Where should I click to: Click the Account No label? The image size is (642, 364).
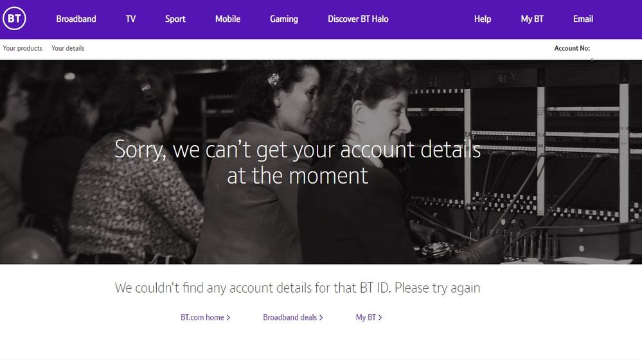point(572,48)
